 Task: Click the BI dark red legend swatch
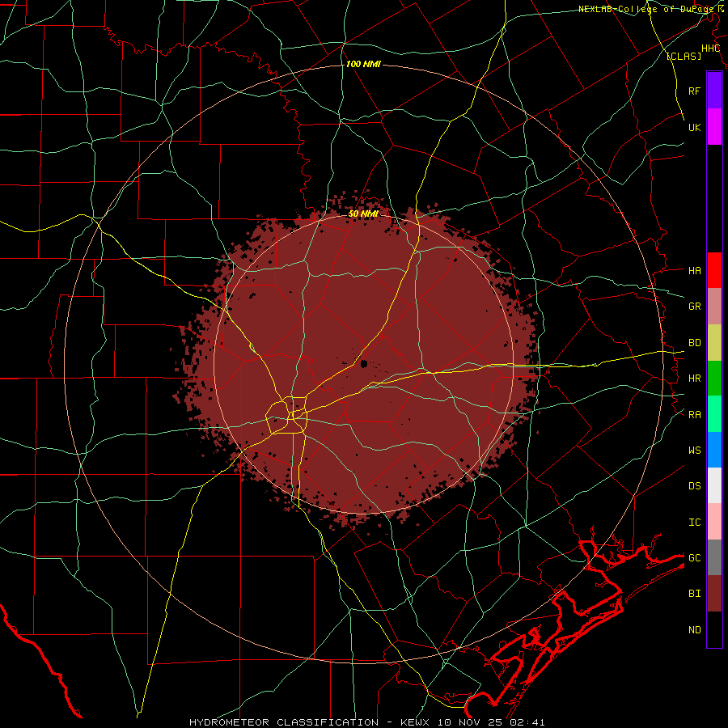(714, 594)
